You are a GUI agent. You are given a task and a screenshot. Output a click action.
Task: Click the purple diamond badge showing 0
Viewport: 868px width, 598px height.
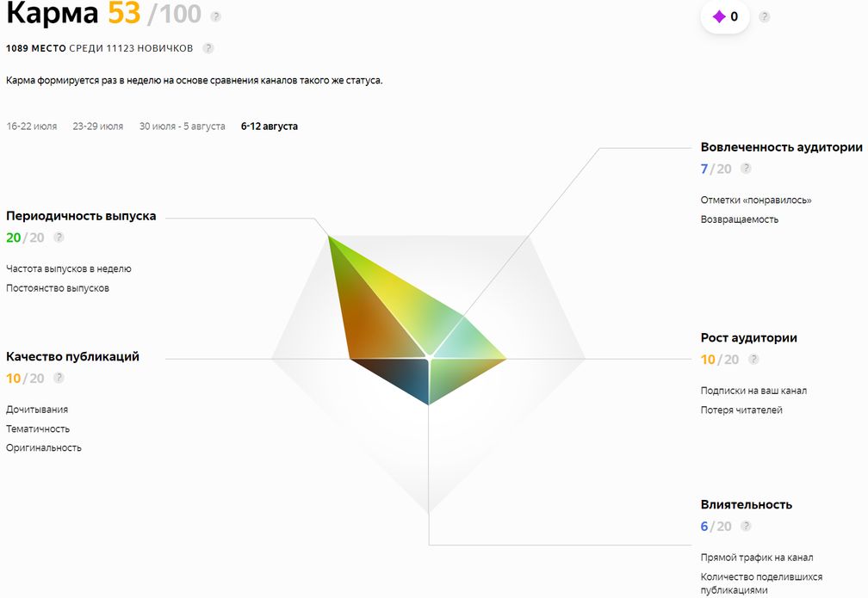pos(725,16)
